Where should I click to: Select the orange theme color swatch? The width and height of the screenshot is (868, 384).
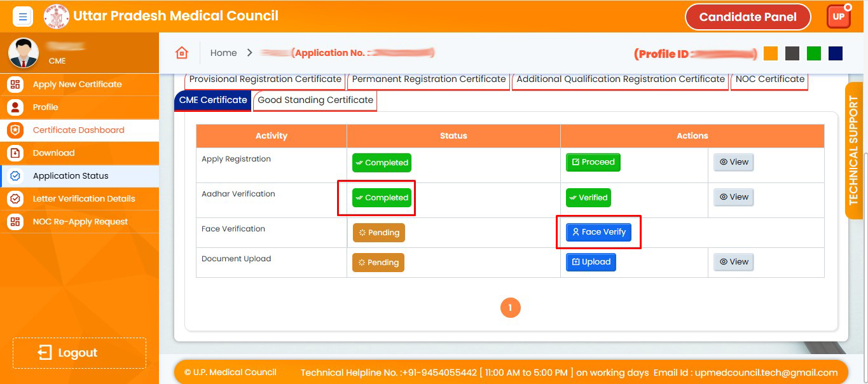771,53
